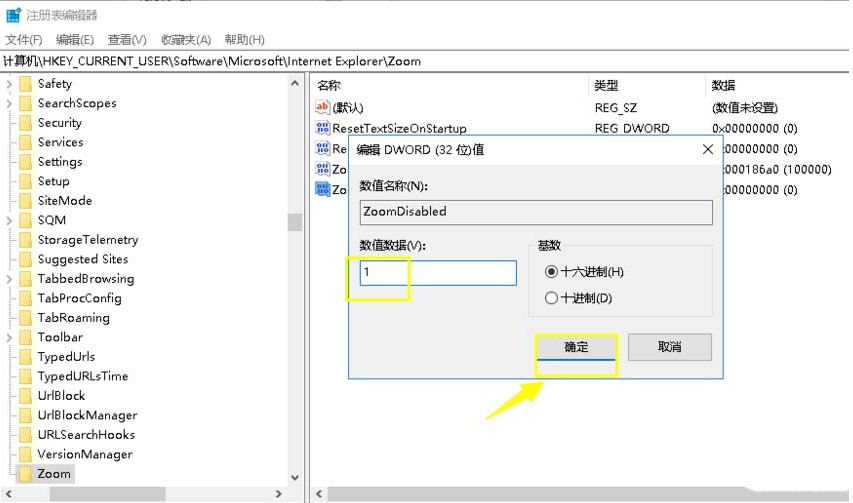Click the tree pane scroll up arrow
The height and width of the screenshot is (503, 853).
pyautogui.click(x=295, y=83)
